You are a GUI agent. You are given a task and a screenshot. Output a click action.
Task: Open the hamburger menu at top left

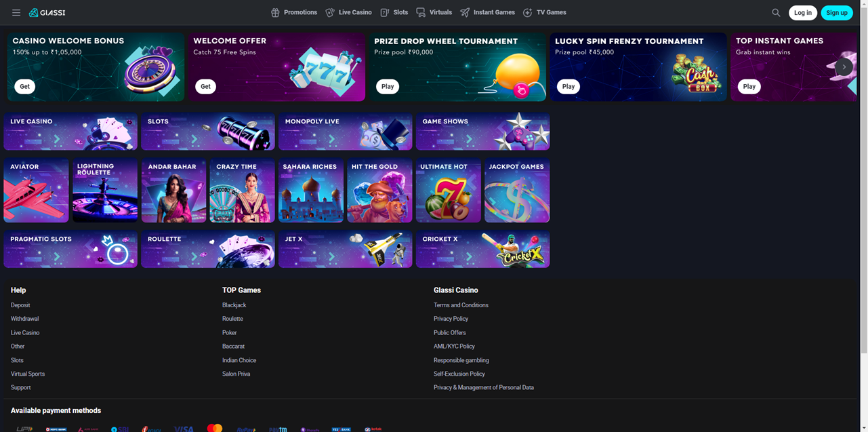pos(16,12)
